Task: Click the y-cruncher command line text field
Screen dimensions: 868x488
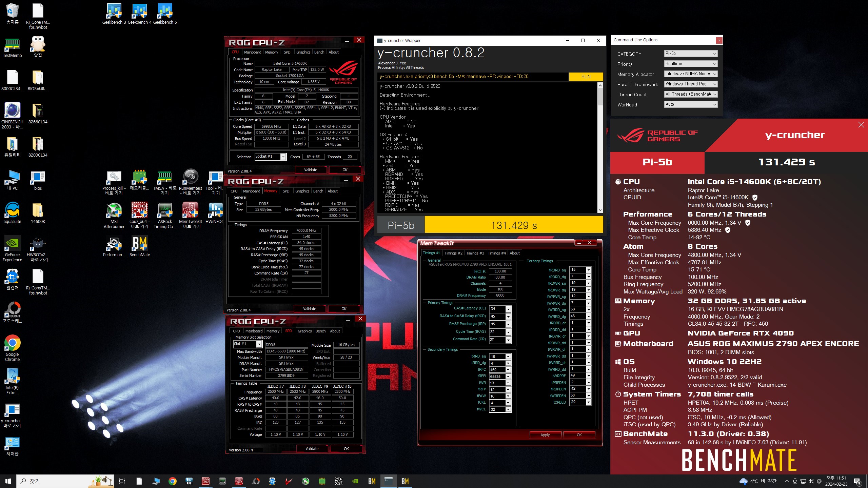Action: 473,77
